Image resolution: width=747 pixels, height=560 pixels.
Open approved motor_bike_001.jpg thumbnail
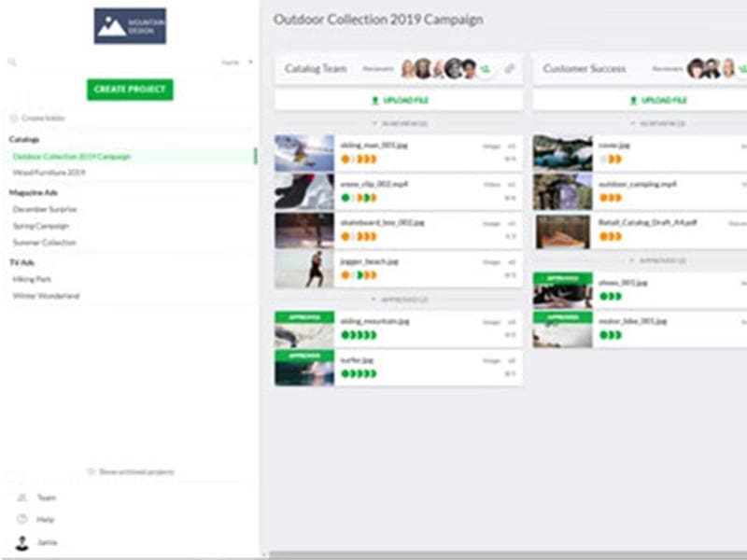563,329
